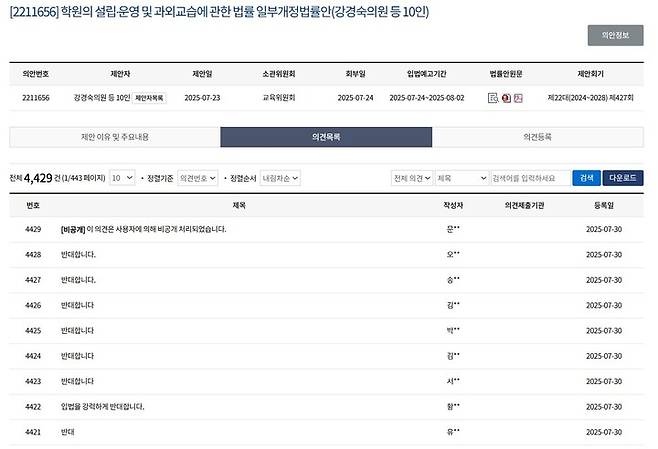Open the 제안자목록 button
The width and height of the screenshot is (658, 449).
[x=148, y=98]
